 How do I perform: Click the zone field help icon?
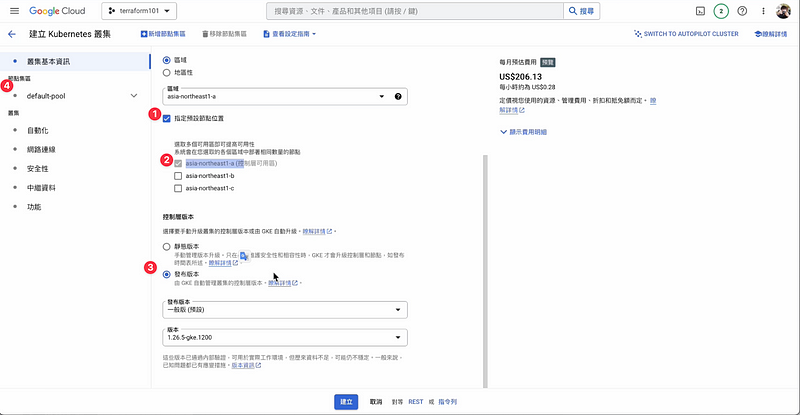[398, 96]
